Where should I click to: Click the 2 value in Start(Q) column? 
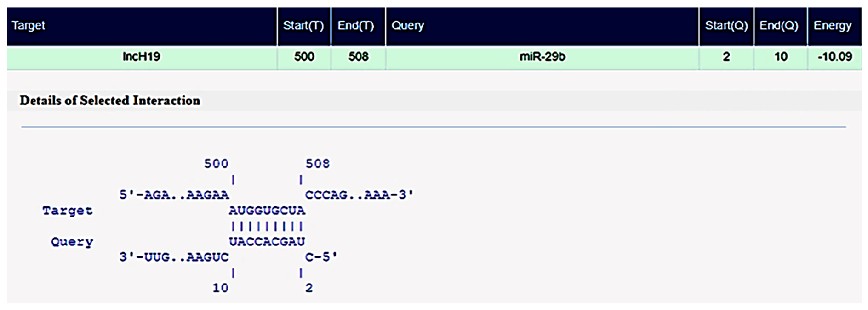tap(726, 56)
